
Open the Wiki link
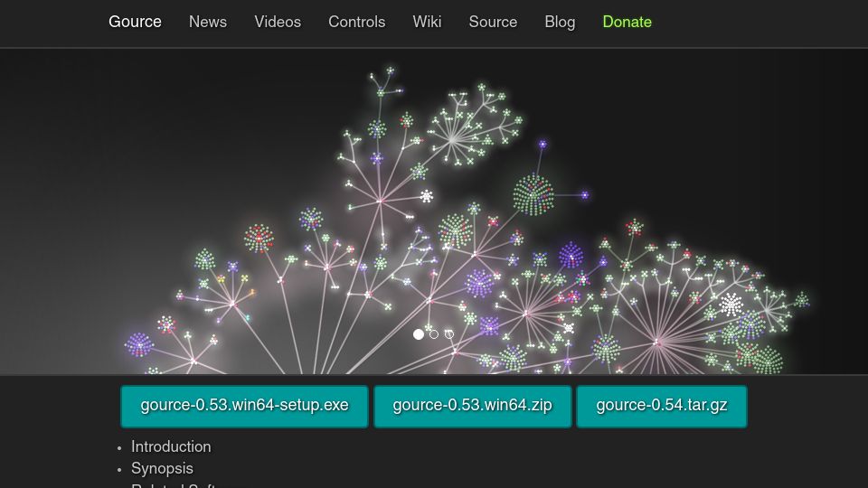pos(427,22)
